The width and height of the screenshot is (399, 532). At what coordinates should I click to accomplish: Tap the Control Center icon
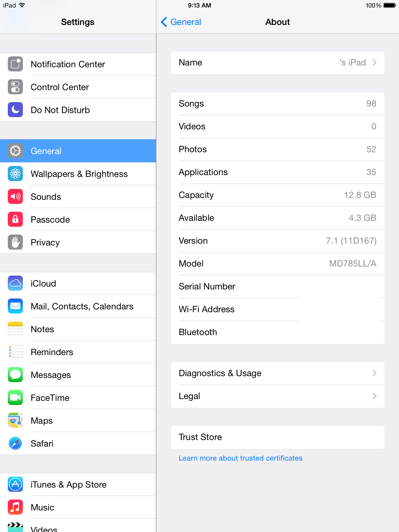tap(15, 87)
